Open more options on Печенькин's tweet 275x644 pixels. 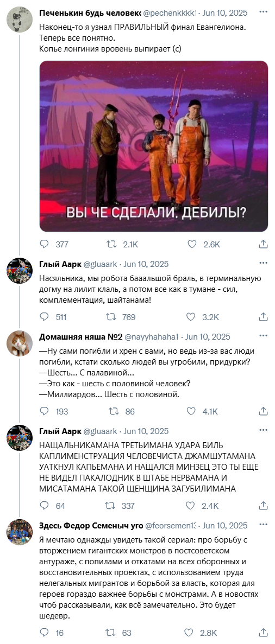coord(263,12)
